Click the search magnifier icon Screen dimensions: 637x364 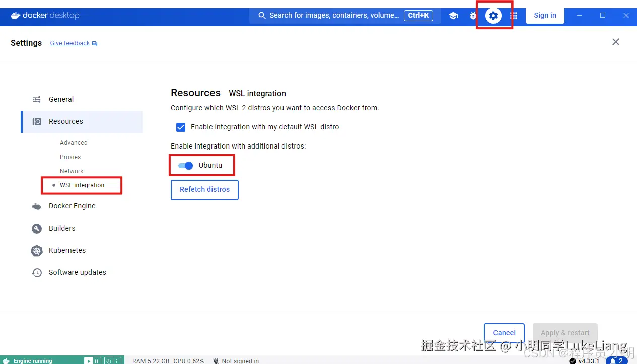[x=262, y=16]
